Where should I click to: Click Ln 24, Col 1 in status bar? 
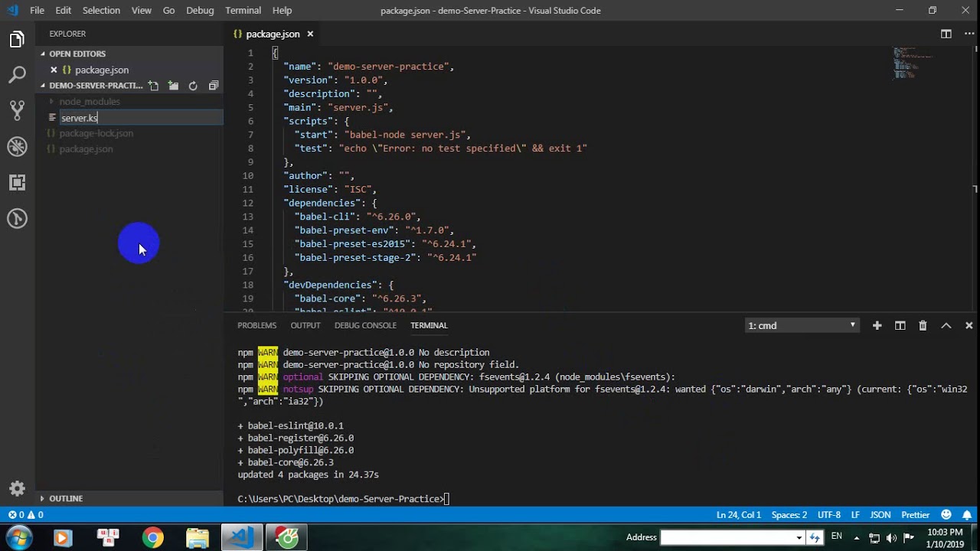click(x=739, y=515)
